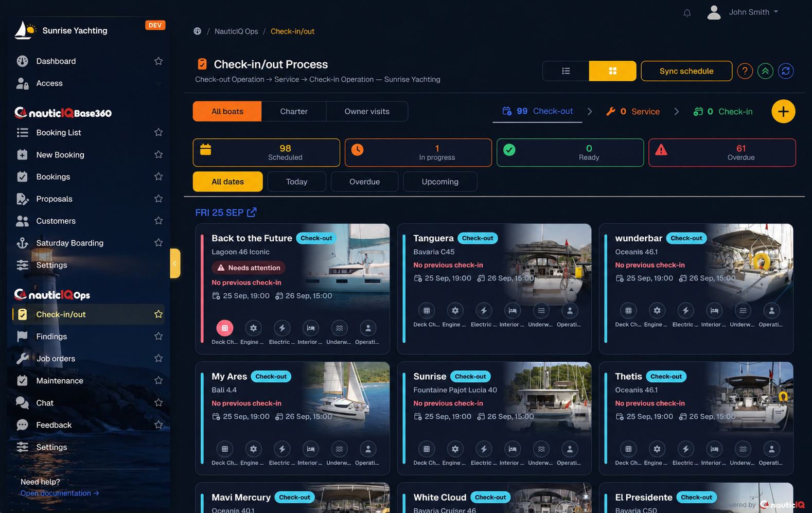Select the Upcoming date filter
This screenshot has width=812, height=513.
tap(440, 182)
